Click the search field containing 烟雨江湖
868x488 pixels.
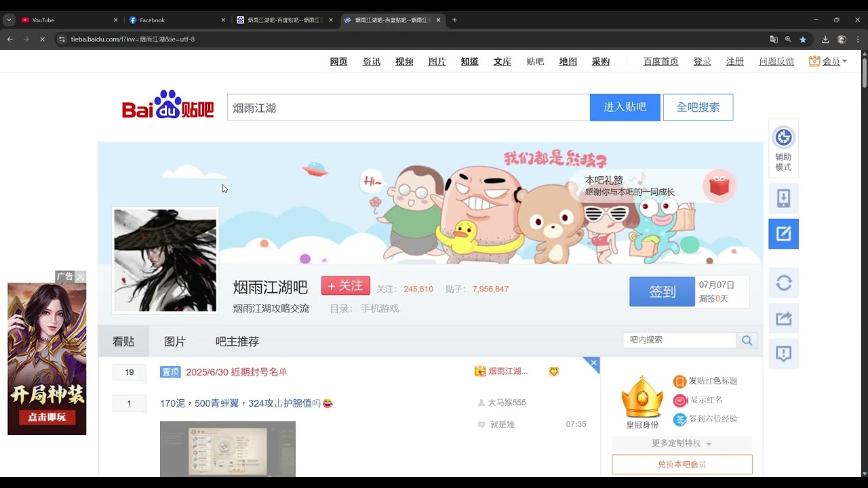(408, 107)
